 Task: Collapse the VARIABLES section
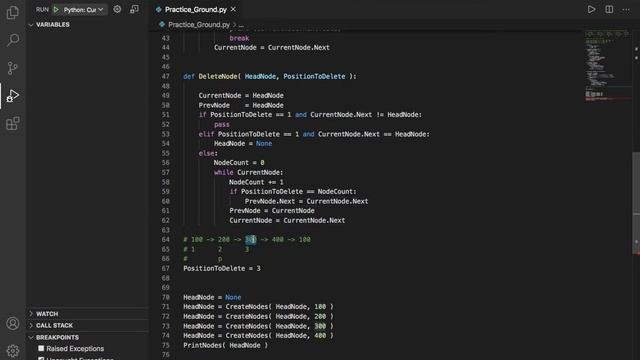(x=87, y=24)
